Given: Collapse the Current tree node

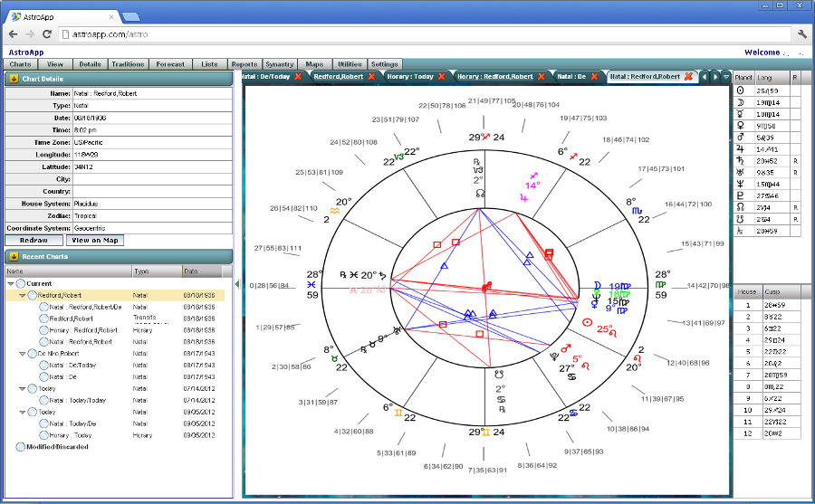Looking at the screenshot, I should pos(11,283).
